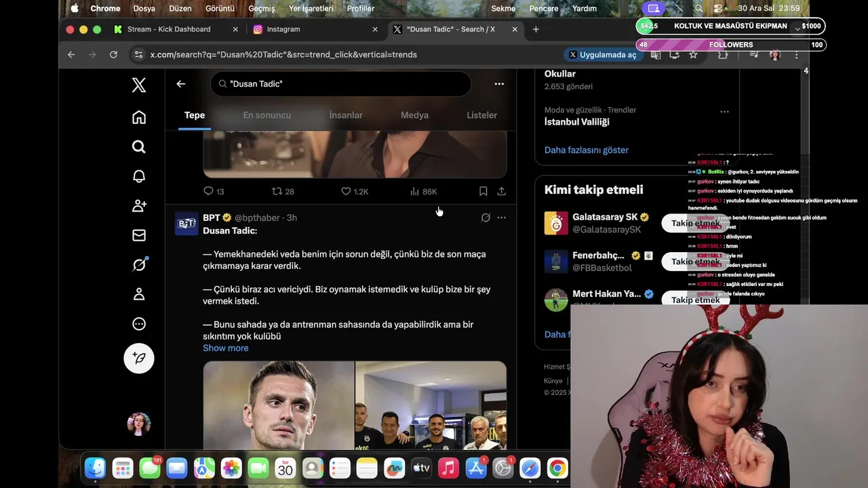
Task: Switch to the Tepe tab
Action: [195, 115]
